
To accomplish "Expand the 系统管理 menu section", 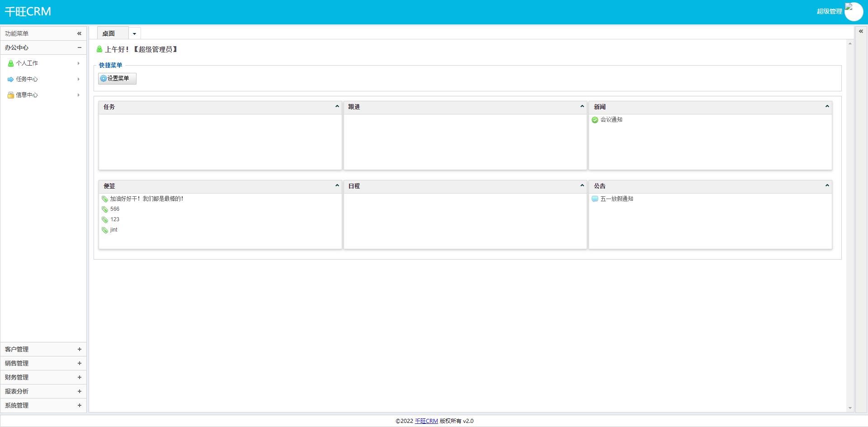I will point(79,405).
